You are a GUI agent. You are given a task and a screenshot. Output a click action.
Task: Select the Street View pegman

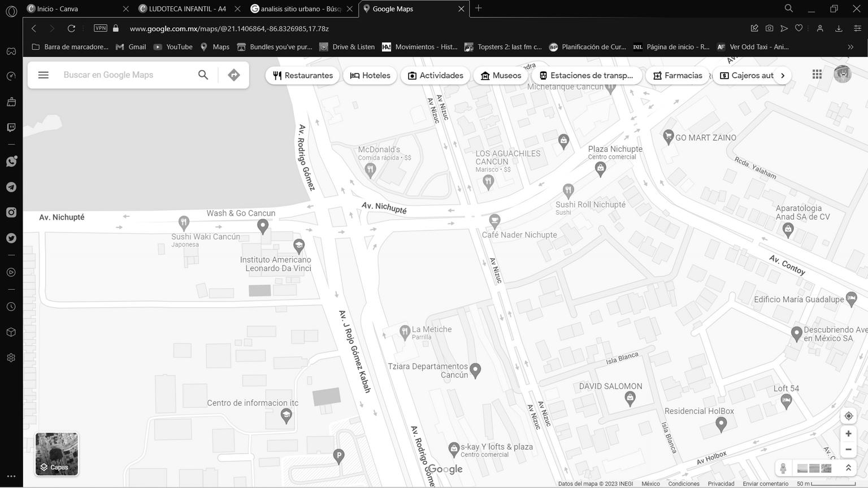783,468
